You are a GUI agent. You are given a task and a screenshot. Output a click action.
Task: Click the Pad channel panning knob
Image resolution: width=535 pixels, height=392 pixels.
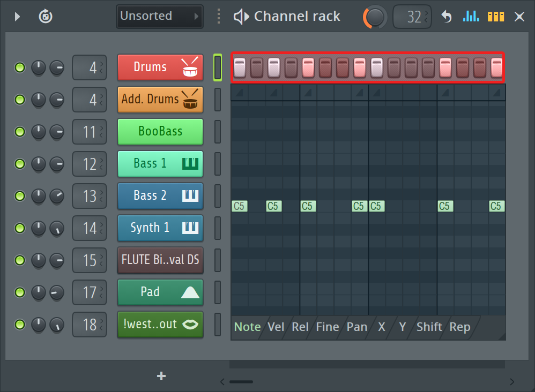click(38, 292)
